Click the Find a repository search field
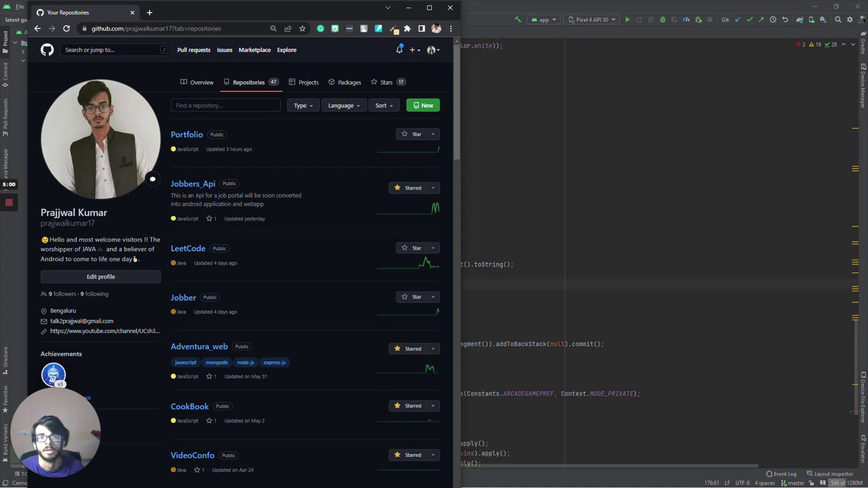The width and height of the screenshot is (868, 488). click(x=226, y=105)
